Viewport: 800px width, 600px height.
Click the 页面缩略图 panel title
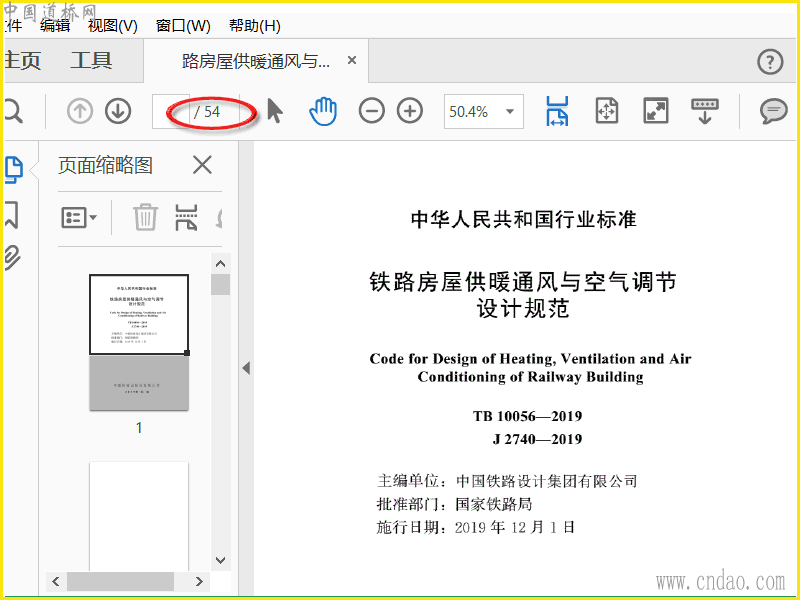point(106,165)
